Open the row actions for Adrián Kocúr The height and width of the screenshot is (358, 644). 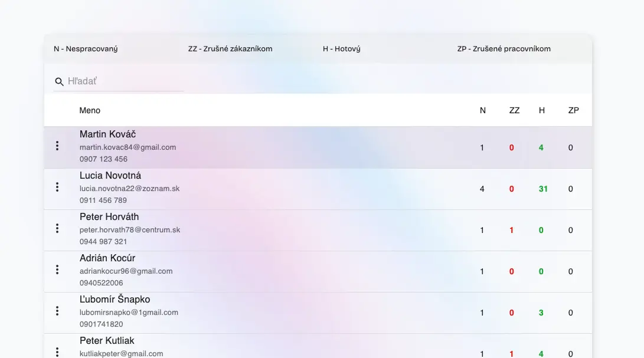[57, 270]
